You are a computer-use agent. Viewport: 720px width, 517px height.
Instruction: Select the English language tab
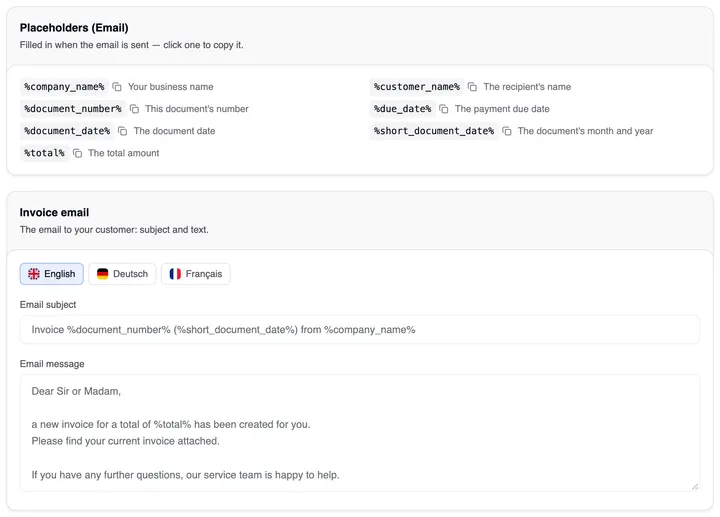[x=51, y=274]
